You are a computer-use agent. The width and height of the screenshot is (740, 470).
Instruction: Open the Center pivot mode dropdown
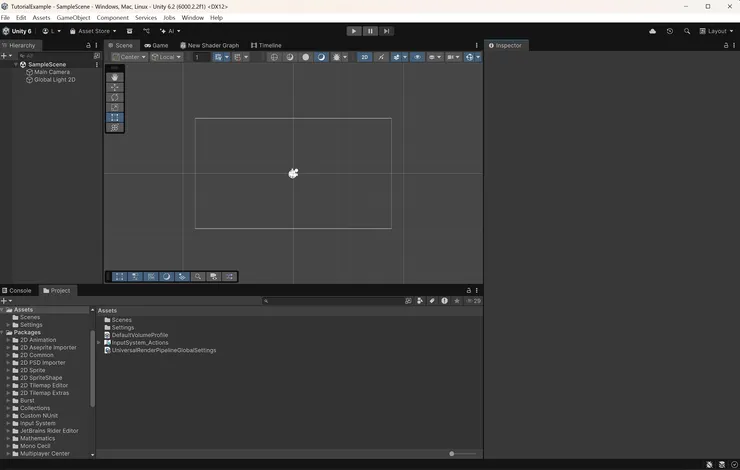coord(128,57)
